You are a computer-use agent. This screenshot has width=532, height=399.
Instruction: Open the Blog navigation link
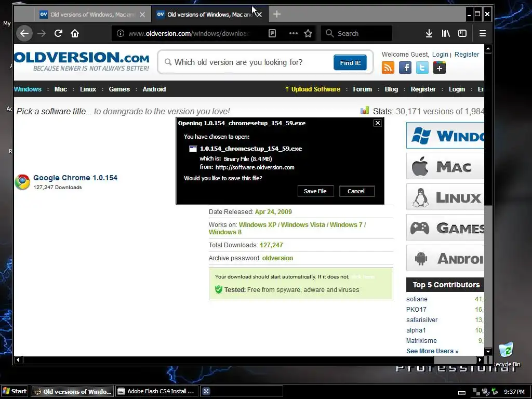(x=391, y=89)
